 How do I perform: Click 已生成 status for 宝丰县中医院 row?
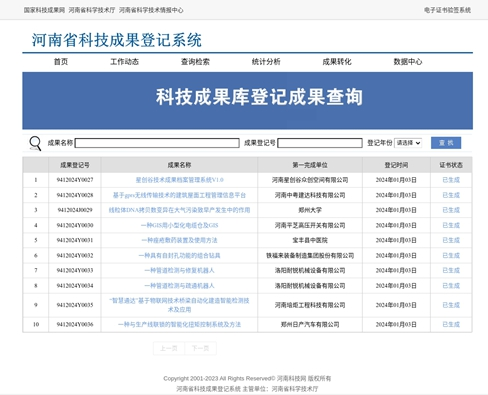451,240
